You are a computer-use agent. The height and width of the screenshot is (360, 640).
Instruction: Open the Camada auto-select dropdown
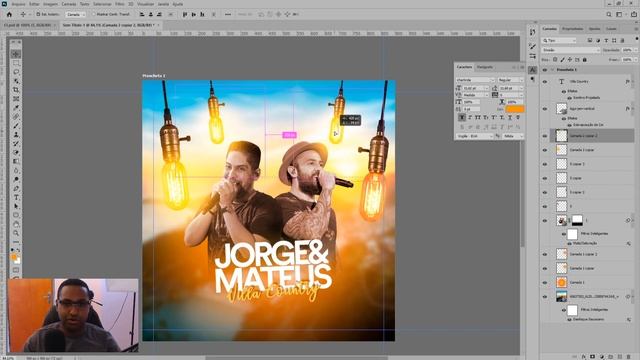(75, 14)
